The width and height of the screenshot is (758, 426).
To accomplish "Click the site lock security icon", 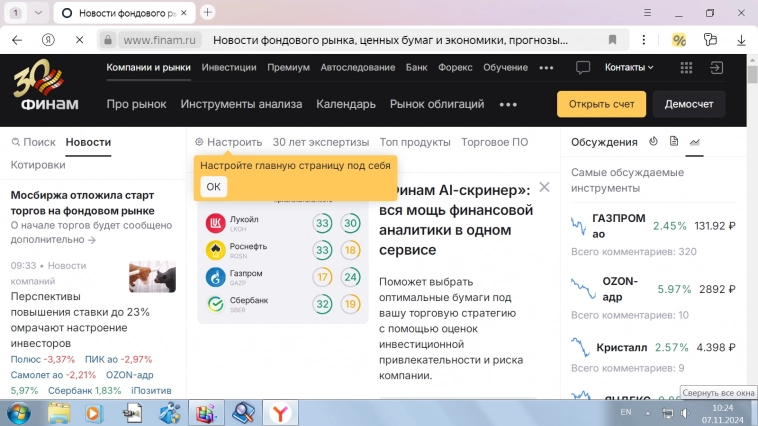I will point(108,40).
